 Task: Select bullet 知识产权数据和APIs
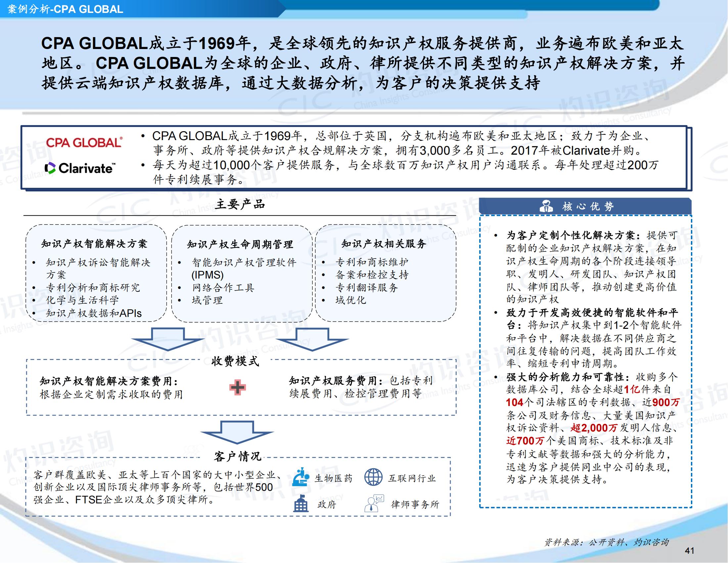coord(94,313)
